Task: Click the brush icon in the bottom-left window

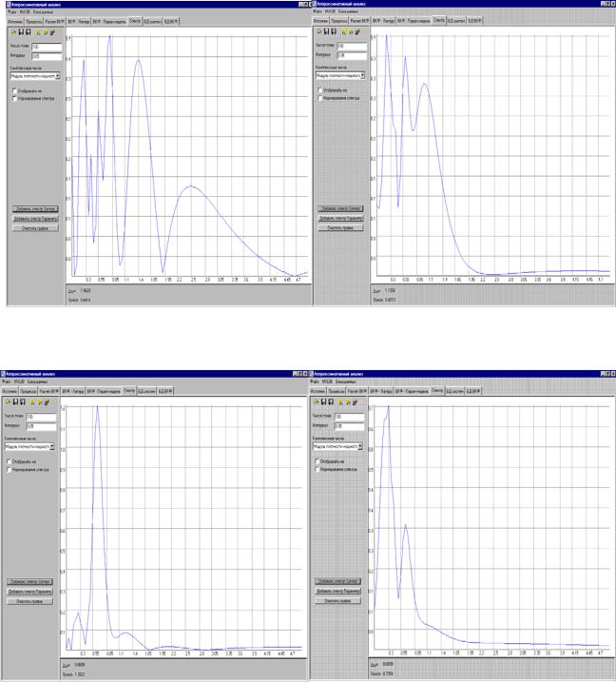Action: click(47, 402)
